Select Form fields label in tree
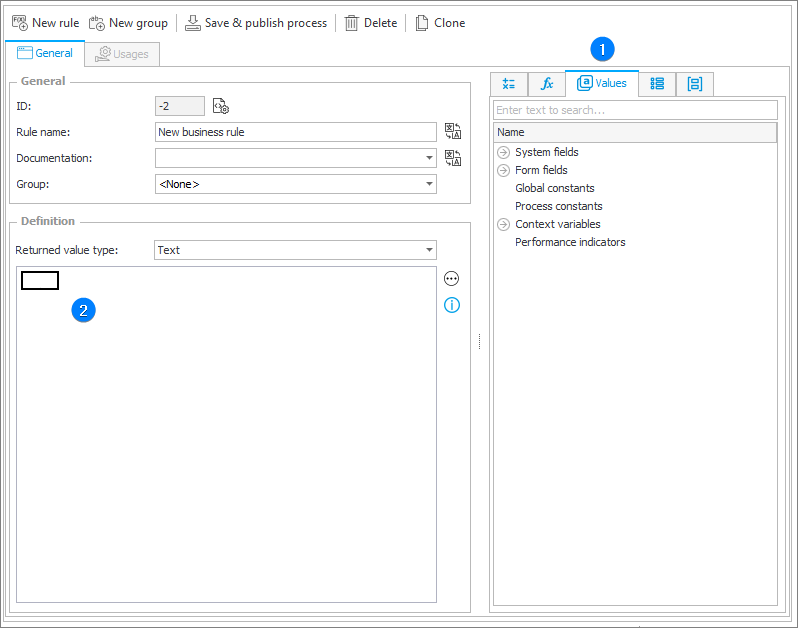 [x=541, y=170]
